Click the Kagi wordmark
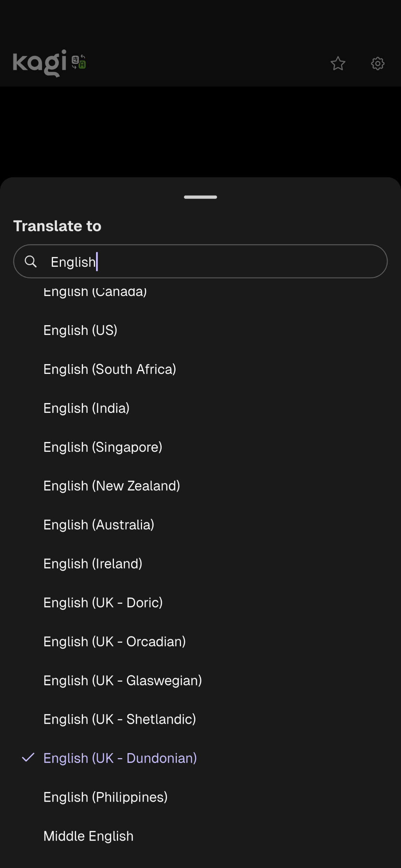Image resolution: width=401 pixels, height=868 pixels. click(40, 63)
